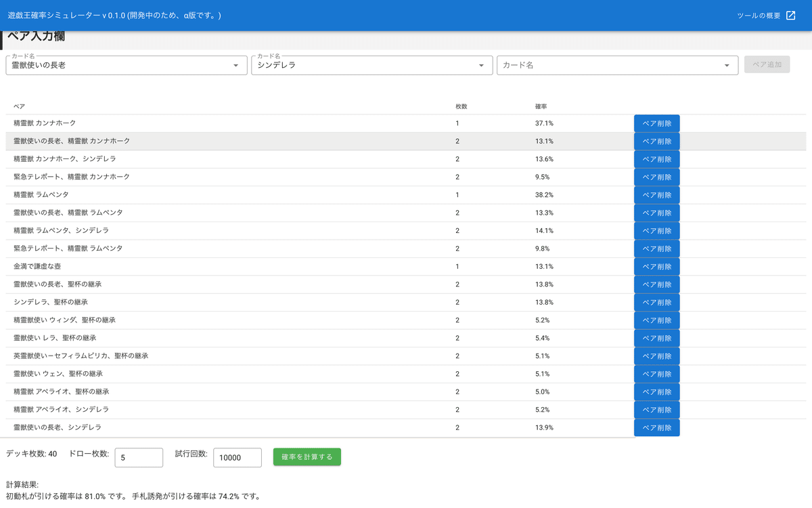Open the ツールの概要 external link icon

coord(790,16)
